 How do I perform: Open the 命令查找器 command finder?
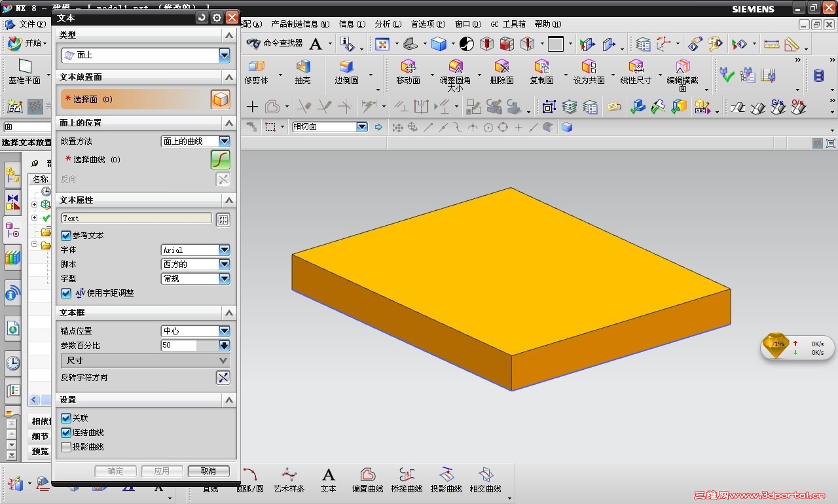pyautogui.click(x=275, y=43)
